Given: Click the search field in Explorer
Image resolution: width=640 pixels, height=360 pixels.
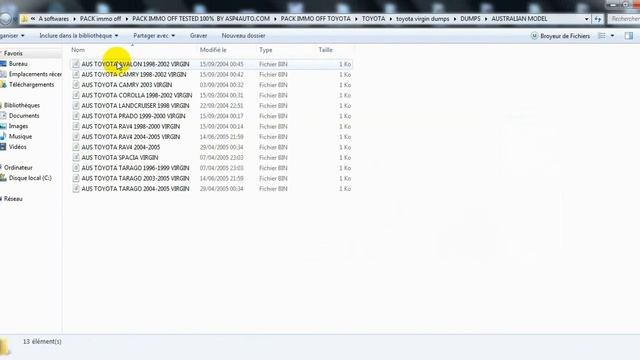Looking at the screenshot, I should pos(624,19).
